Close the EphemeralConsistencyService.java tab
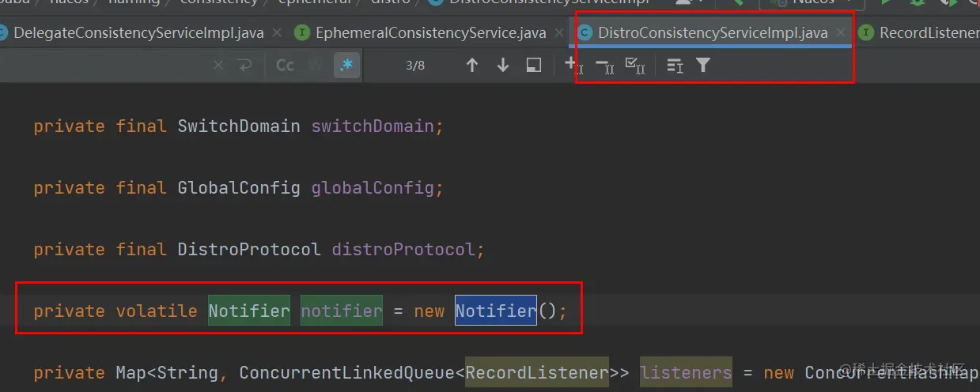 (559, 33)
